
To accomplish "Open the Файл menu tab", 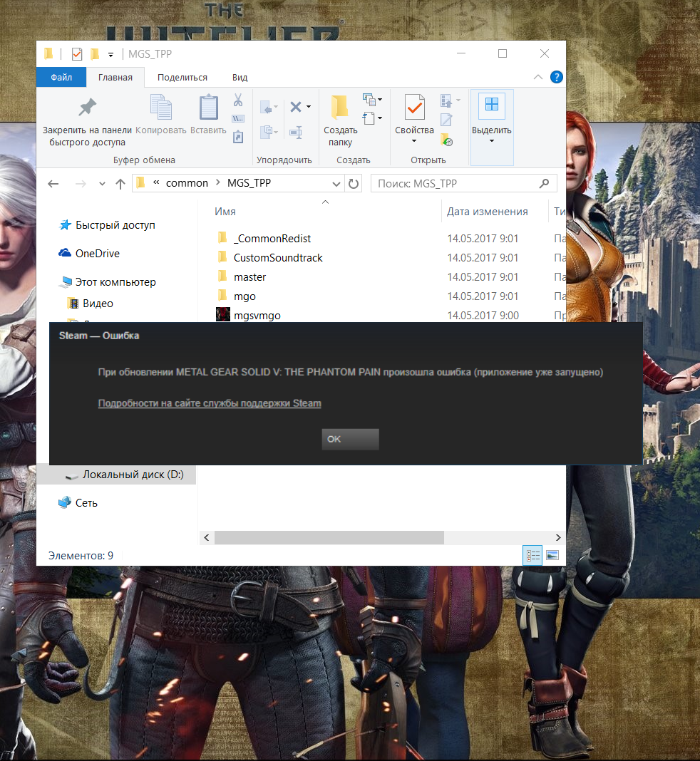I will point(61,78).
